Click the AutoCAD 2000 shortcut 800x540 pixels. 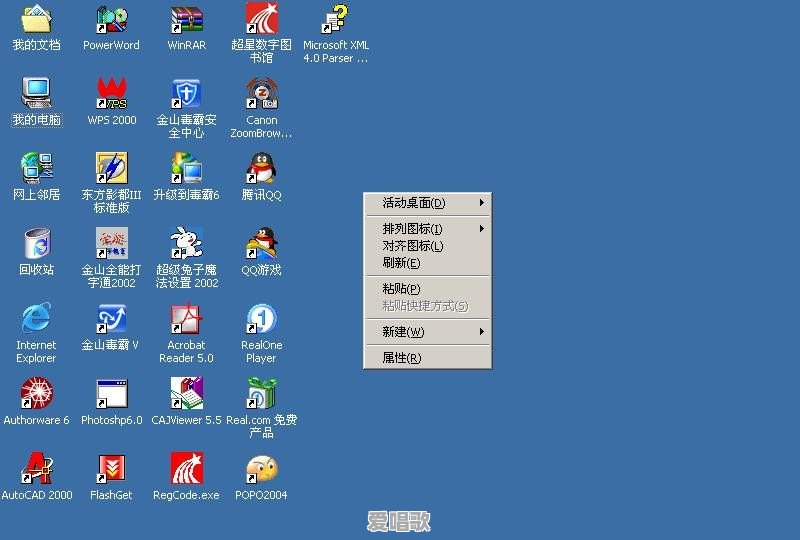[x=36, y=468]
